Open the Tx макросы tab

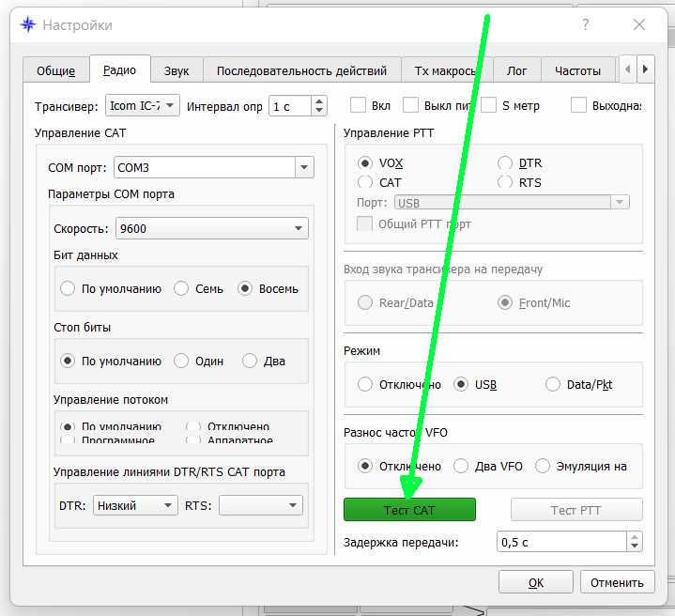[x=447, y=70]
